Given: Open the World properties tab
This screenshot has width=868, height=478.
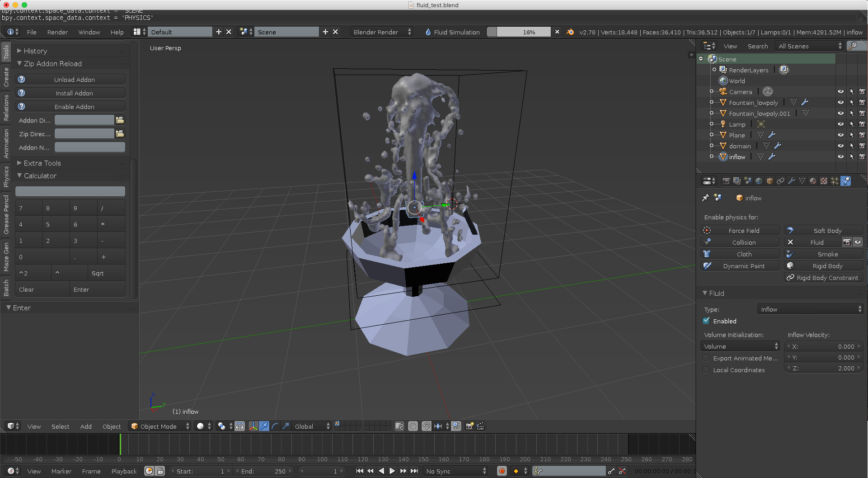Looking at the screenshot, I should (x=759, y=181).
